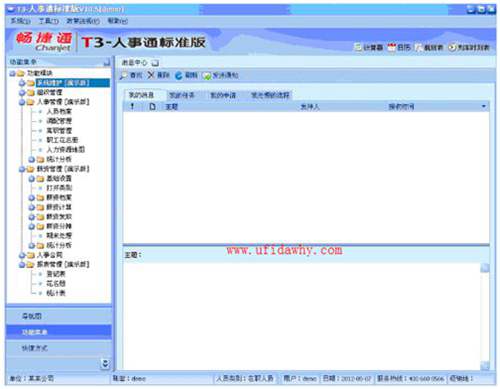
Task: Select the 统计分析 folder under 人事管理
Action: (59, 159)
